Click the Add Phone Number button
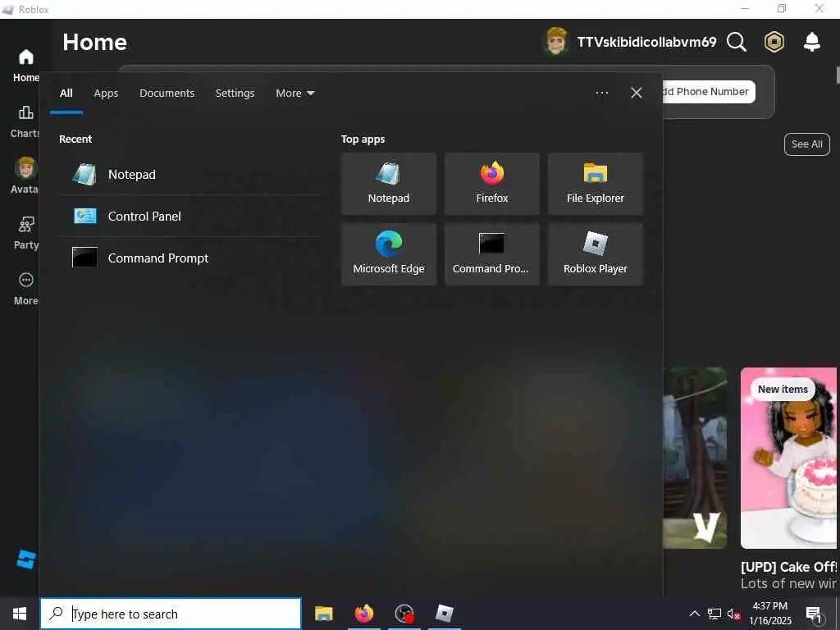The image size is (840, 630). [708, 92]
